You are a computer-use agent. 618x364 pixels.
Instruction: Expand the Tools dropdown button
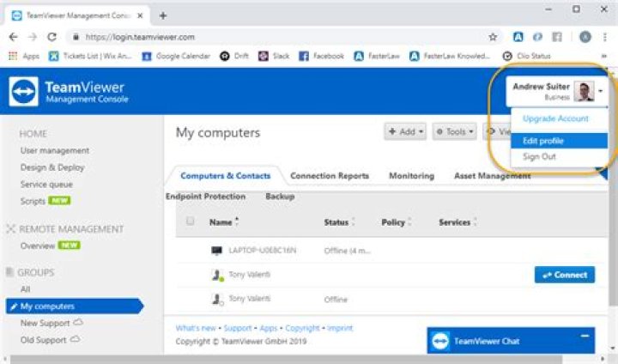[x=454, y=131]
